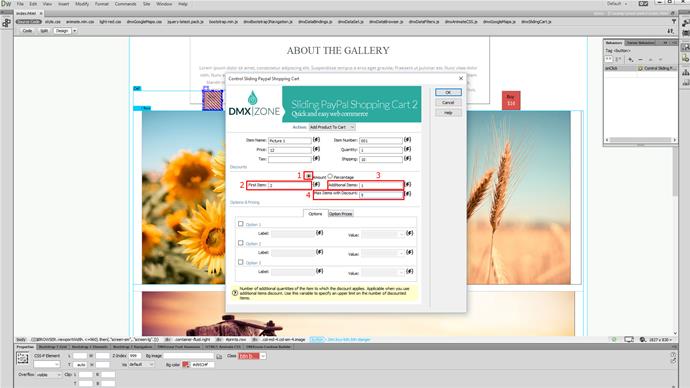690x388 pixels.
Task: Click dynamic data icon beside Shipping field
Action: point(407,158)
